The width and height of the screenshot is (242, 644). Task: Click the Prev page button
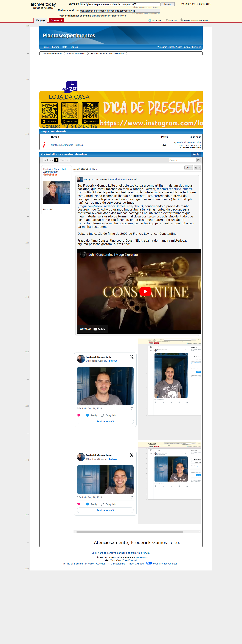[x=48, y=160]
